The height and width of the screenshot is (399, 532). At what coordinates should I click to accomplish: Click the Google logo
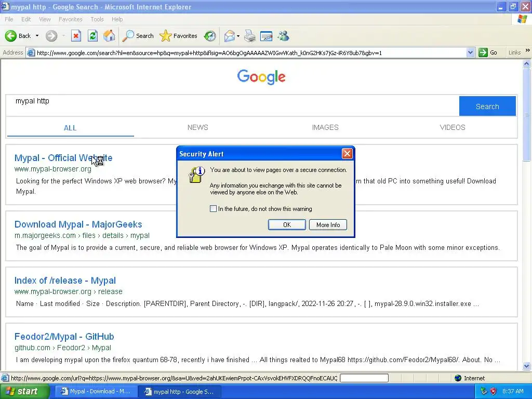[261, 77]
